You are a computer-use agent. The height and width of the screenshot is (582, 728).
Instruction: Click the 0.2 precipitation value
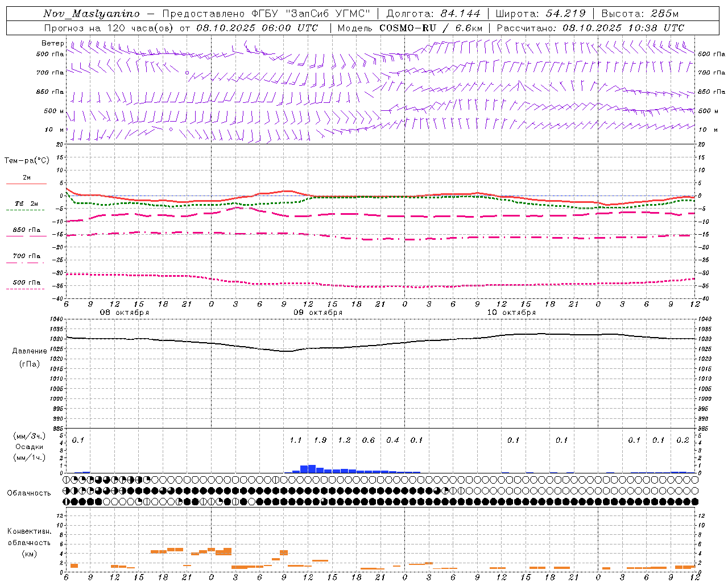682,440
